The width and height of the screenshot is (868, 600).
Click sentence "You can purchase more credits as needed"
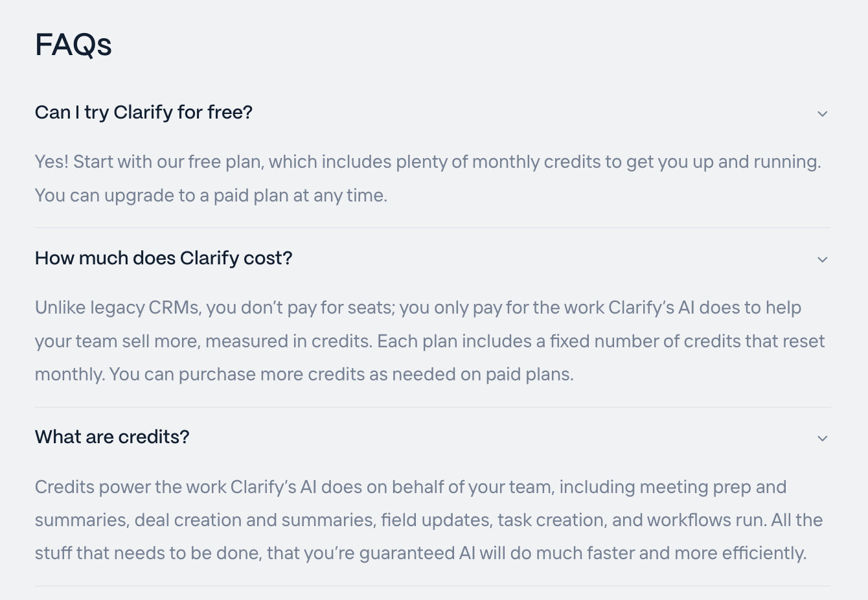click(341, 375)
